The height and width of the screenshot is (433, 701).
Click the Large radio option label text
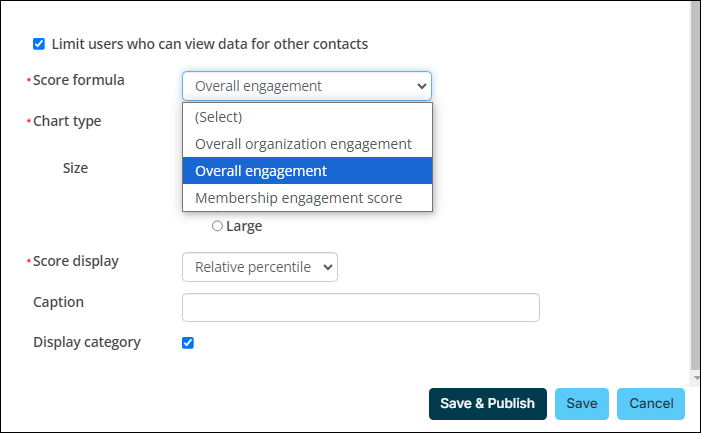coord(244,226)
